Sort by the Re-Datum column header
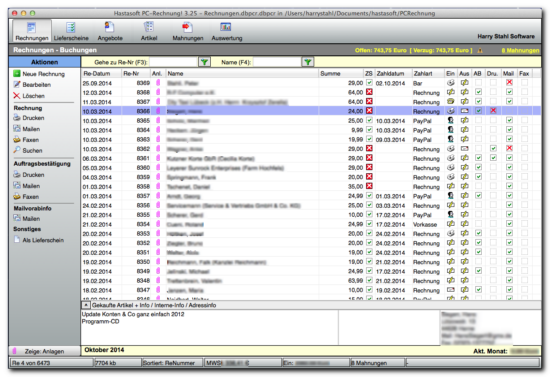Image resolution: width=550 pixels, height=377 pixels. 102,73
